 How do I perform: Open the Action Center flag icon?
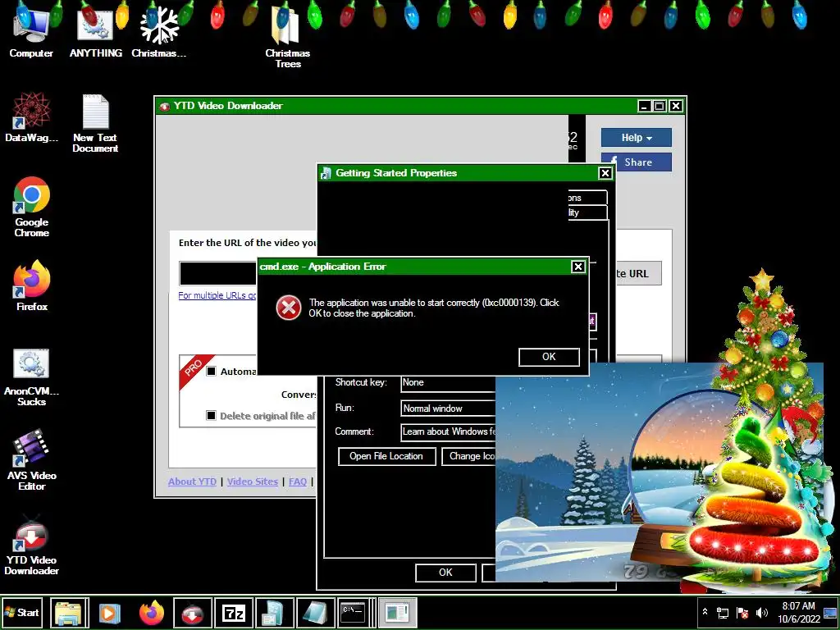click(742, 612)
